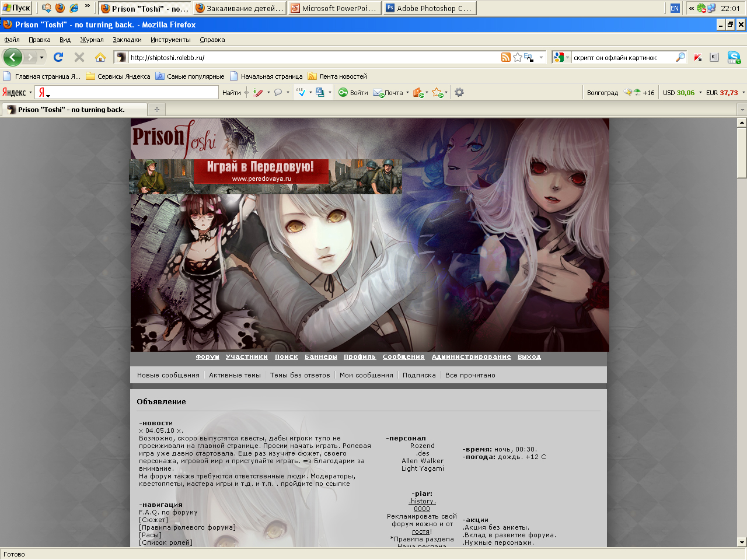Go back with the green Back arrow
Screen dimensions: 747x560
12,57
